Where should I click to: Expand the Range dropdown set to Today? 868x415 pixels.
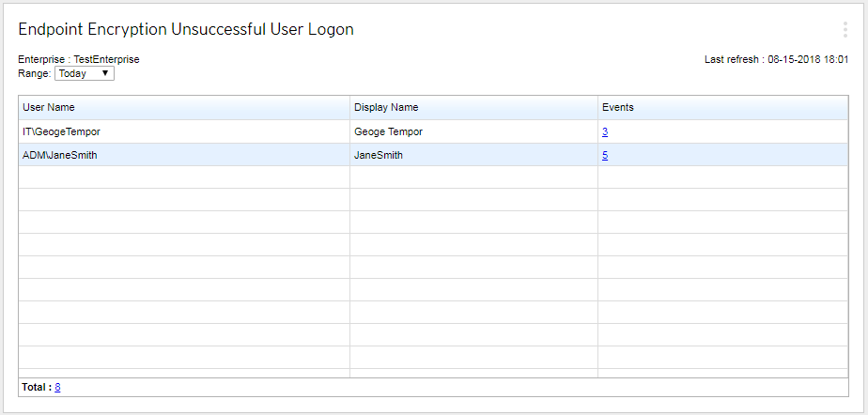85,73
